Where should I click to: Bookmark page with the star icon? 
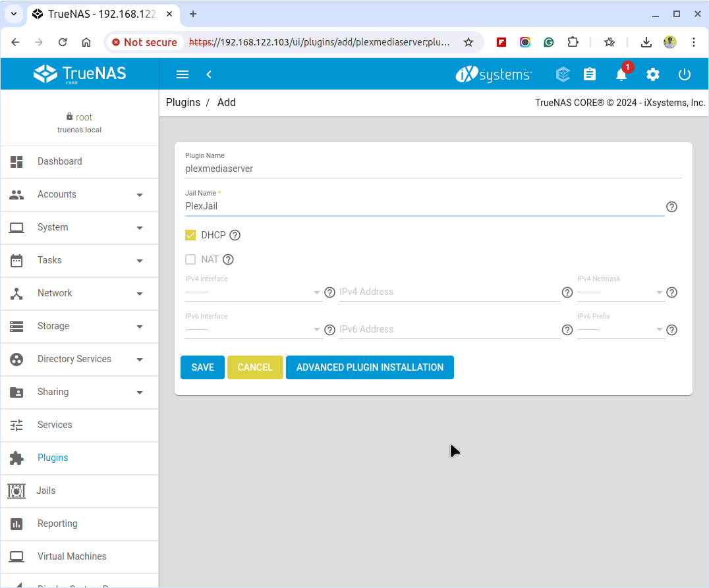[x=468, y=42]
